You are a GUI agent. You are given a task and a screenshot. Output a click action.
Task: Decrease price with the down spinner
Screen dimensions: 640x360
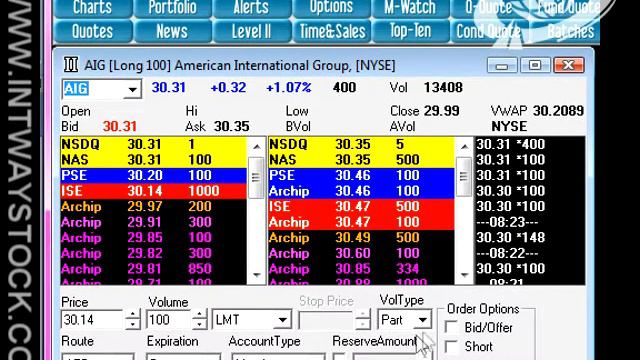[132, 324]
